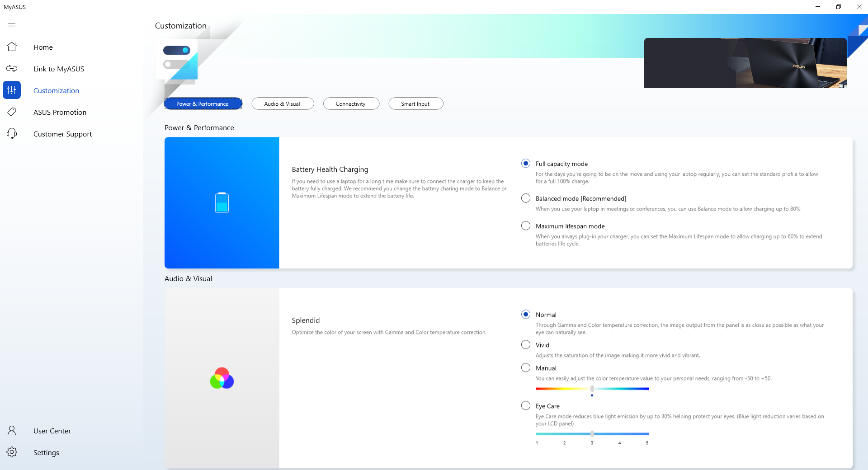Viewport: 868px width, 470px height.
Task: Click the Customer Support headset icon
Action: (x=12, y=134)
